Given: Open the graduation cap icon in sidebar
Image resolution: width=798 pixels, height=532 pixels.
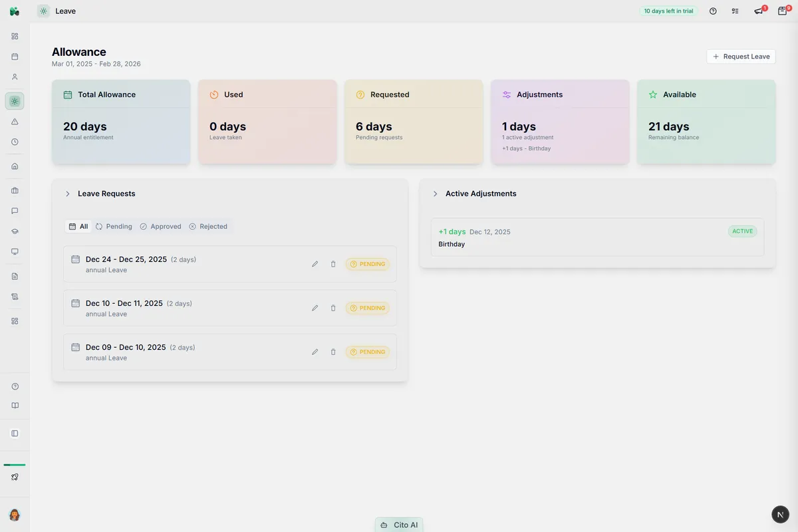Looking at the screenshot, I should (x=15, y=231).
